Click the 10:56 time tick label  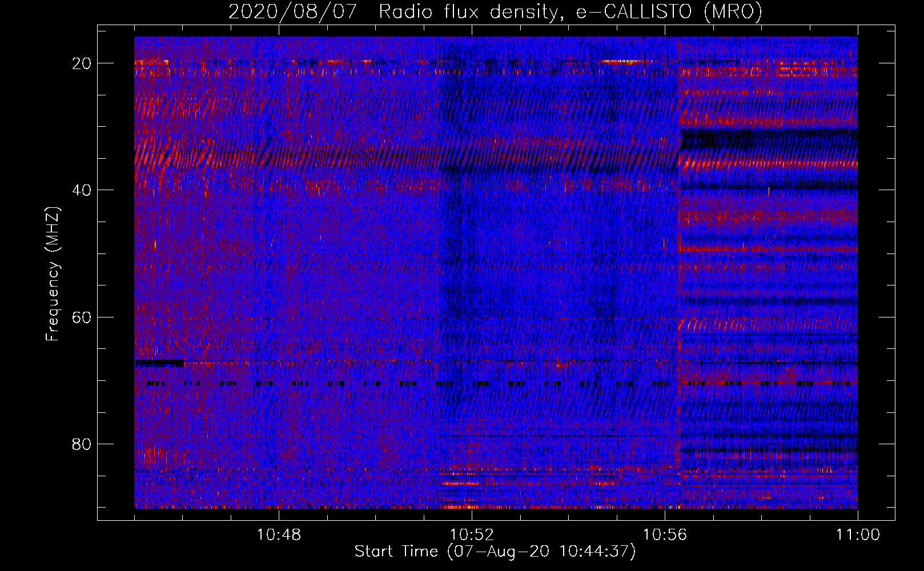coord(665,535)
